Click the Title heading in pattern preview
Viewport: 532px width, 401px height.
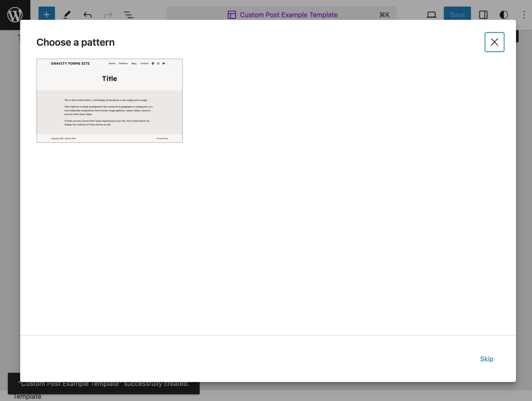[x=110, y=79]
